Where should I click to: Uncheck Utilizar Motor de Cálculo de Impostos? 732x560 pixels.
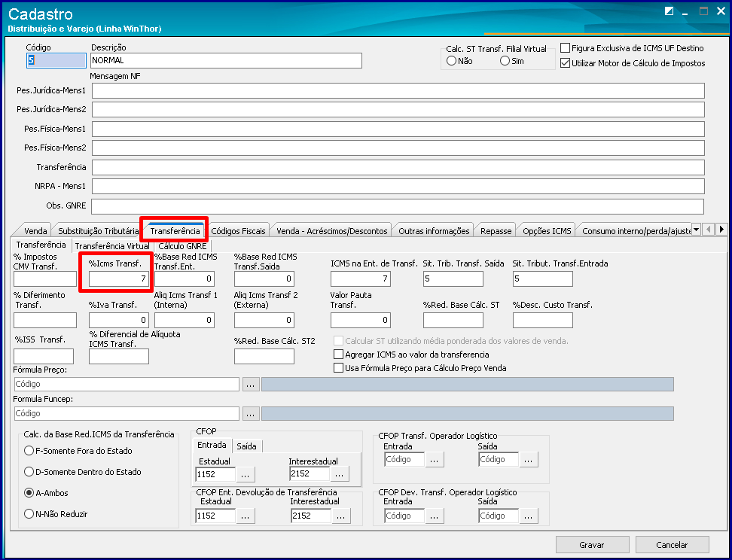point(566,63)
